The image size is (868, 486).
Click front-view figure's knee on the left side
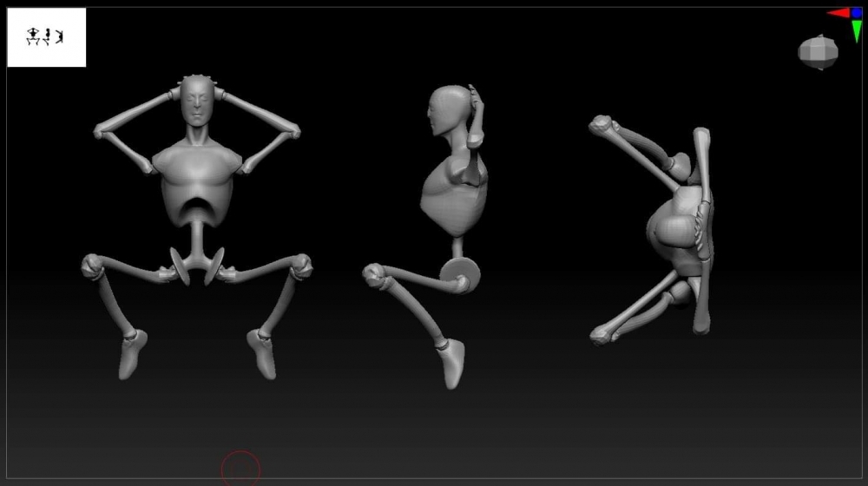(x=92, y=266)
